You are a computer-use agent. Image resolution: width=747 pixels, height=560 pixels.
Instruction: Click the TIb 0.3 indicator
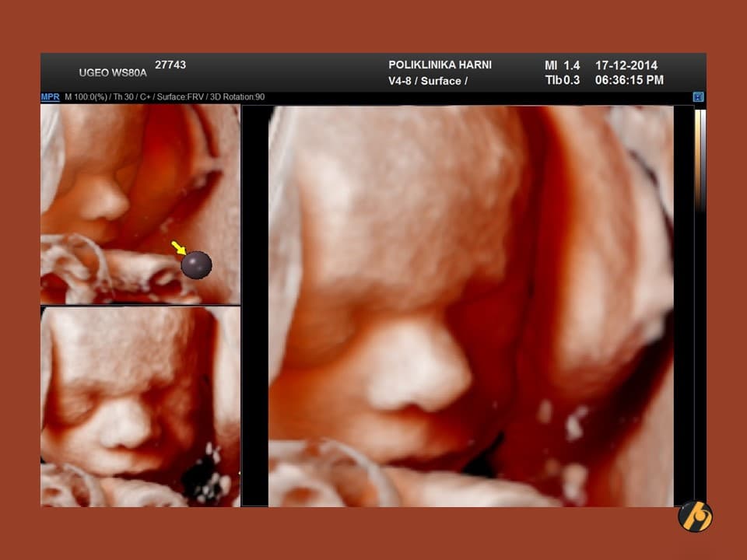click(x=562, y=80)
